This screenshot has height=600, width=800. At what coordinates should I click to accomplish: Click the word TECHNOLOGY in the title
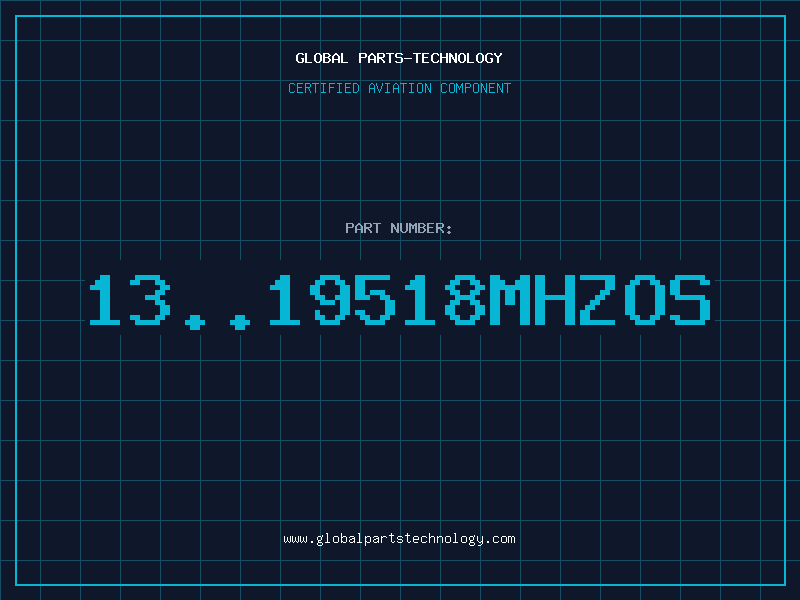[458, 58]
